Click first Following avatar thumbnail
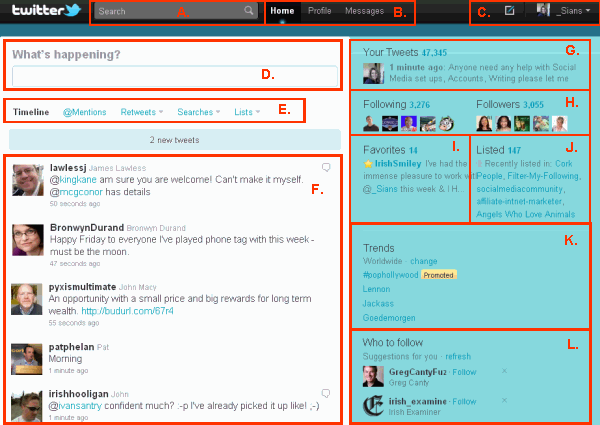 pyautogui.click(x=371, y=124)
